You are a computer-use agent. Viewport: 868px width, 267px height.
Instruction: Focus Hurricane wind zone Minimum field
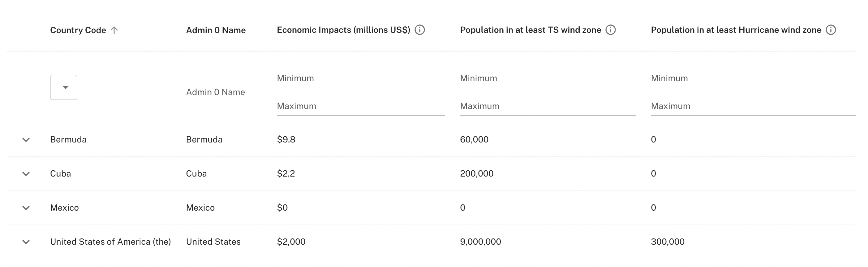point(754,78)
